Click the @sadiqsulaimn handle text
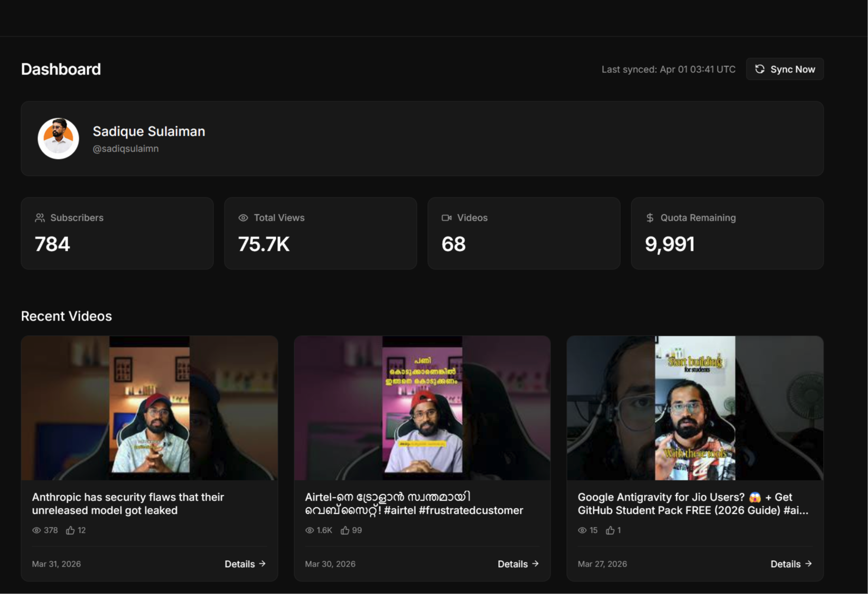 coord(126,148)
